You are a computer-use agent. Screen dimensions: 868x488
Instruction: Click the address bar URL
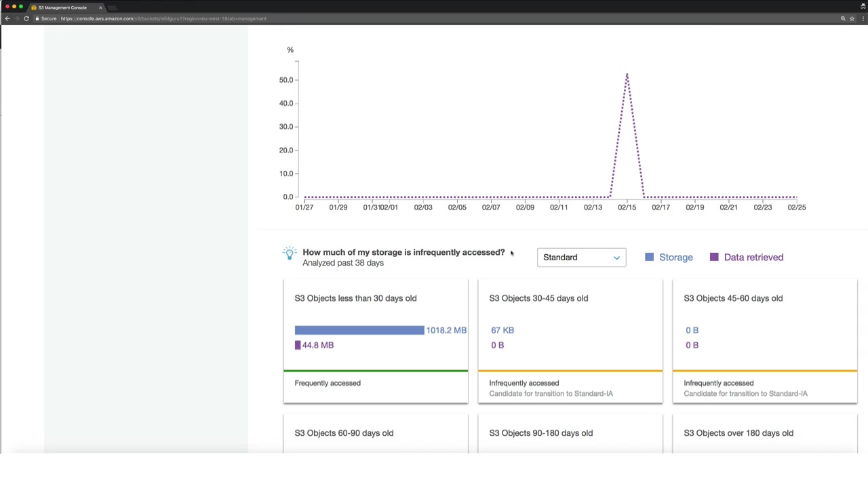(x=163, y=18)
